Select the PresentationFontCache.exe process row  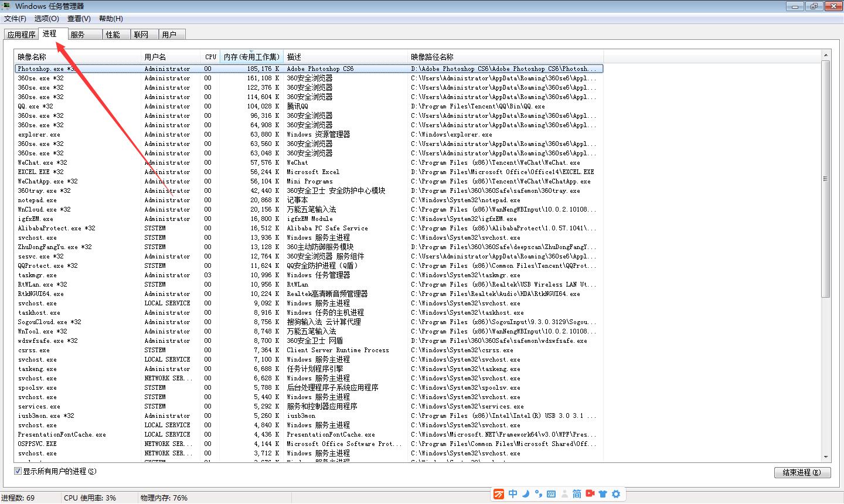pos(309,434)
